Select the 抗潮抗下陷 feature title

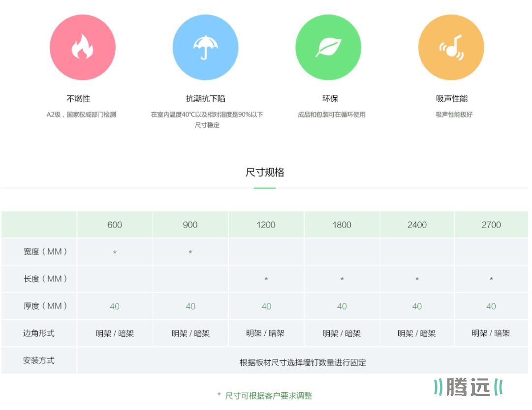(205, 99)
